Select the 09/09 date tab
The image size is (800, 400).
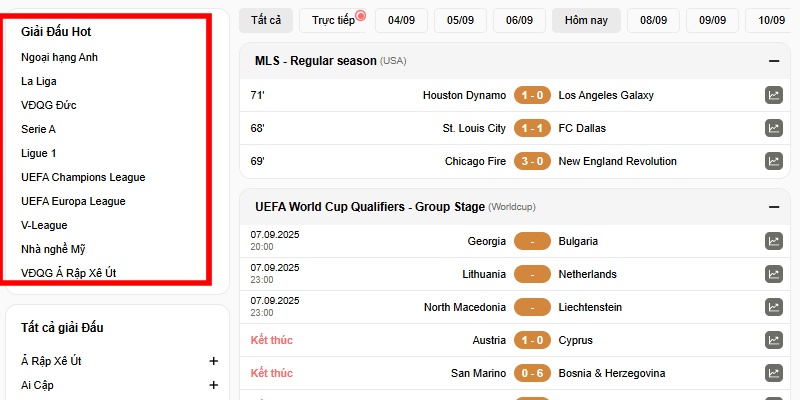(712, 20)
